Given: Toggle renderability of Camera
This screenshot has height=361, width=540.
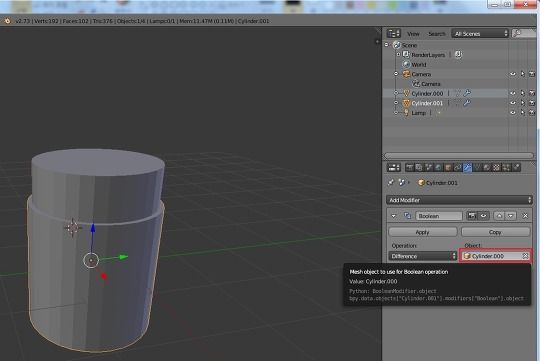Looking at the screenshot, I should coord(532,74).
